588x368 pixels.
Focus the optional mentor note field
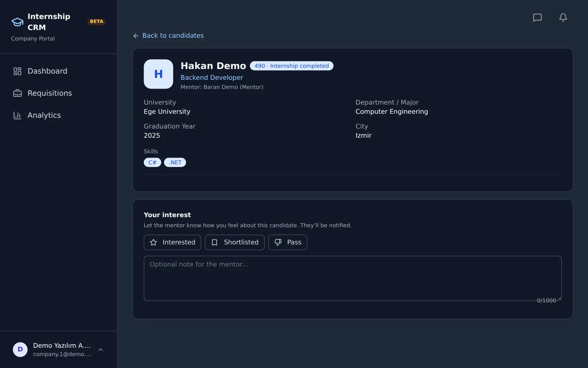353,278
